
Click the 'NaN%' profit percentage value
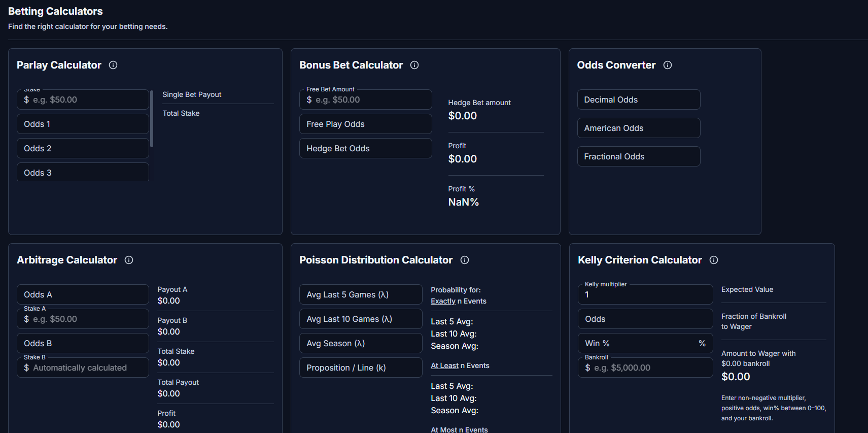point(464,202)
